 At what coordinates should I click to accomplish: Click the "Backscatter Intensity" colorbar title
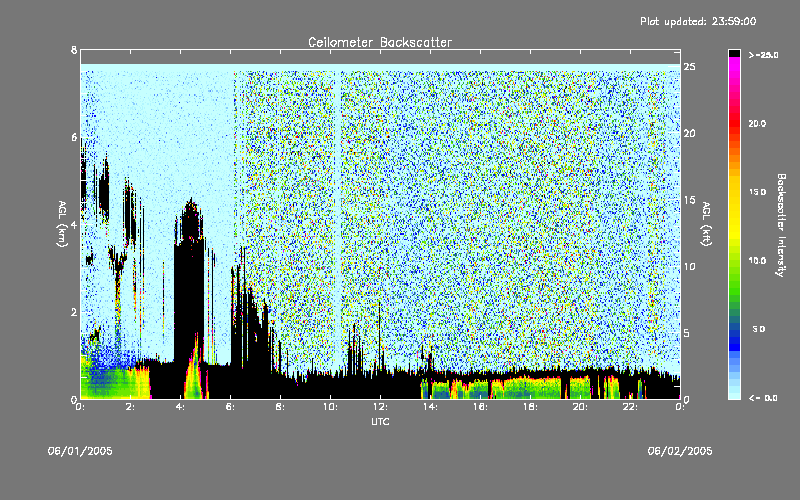[x=781, y=225]
